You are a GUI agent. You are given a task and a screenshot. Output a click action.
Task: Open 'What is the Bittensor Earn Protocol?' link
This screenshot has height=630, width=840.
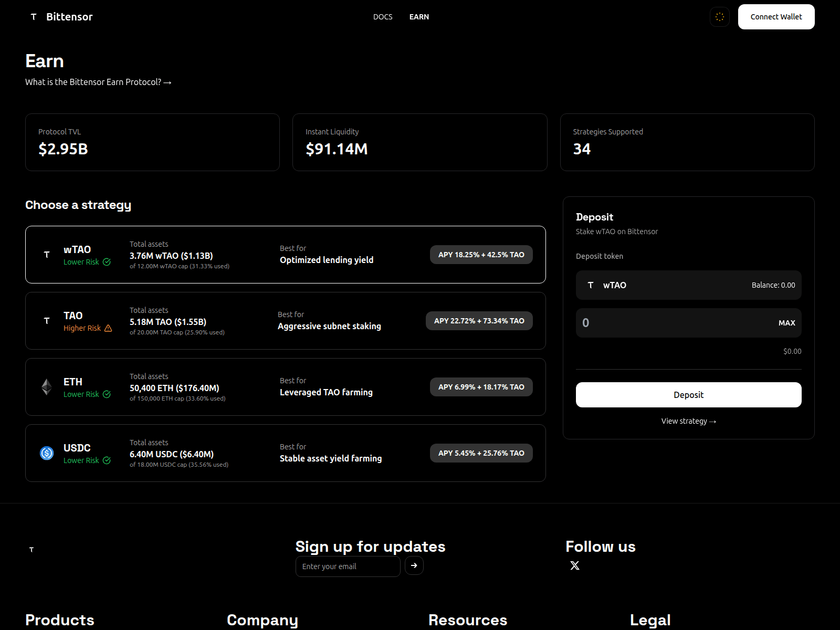98,82
